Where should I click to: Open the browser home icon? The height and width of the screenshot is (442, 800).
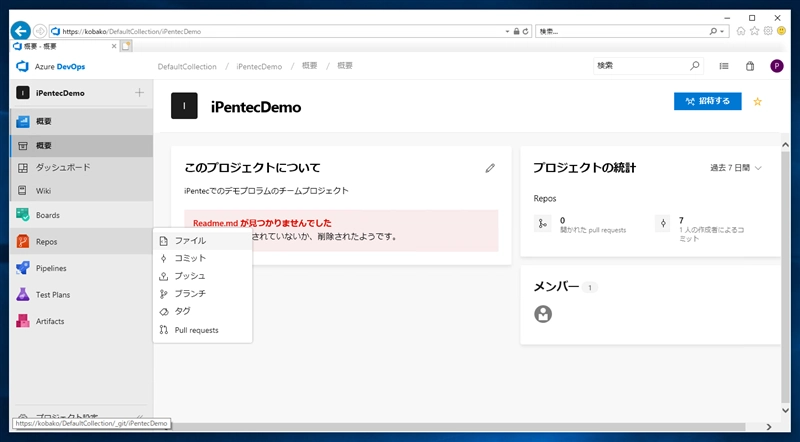pos(741,31)
